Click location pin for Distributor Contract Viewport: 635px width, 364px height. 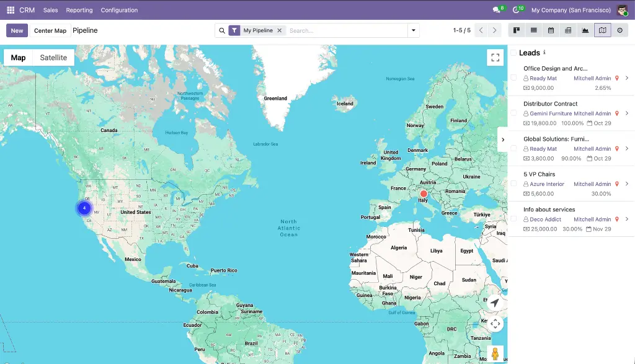(x=617, y=113)
